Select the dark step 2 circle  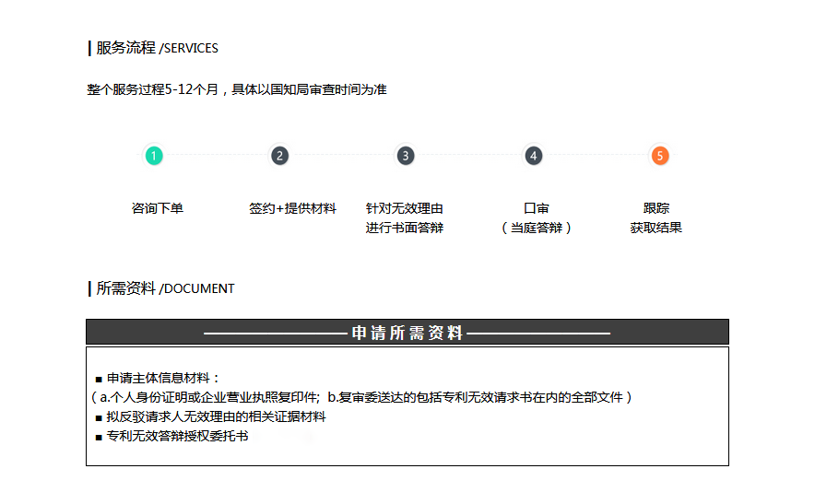tap(279, 156)
